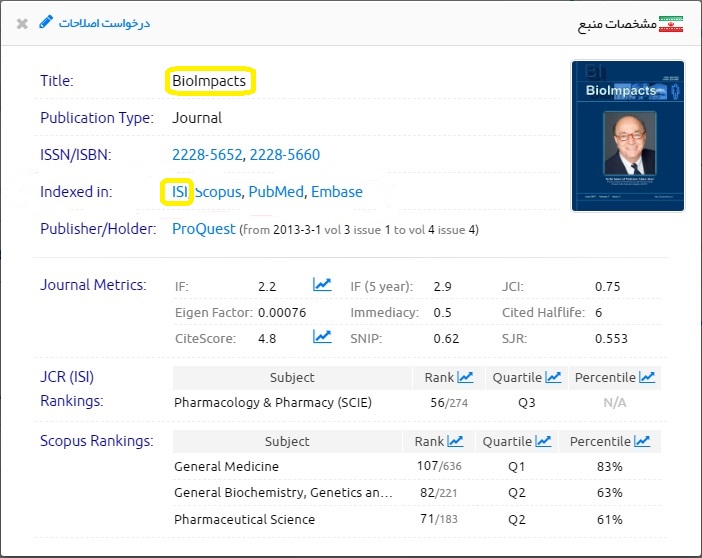Viewport: 702px width, 558px height.
Task: Open the correction request link
Action: pyautogui.click(x=104, y=22)
